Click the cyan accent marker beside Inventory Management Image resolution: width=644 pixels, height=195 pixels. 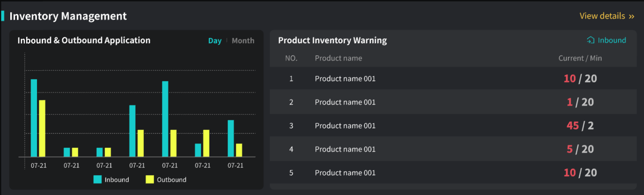point(3,16)
